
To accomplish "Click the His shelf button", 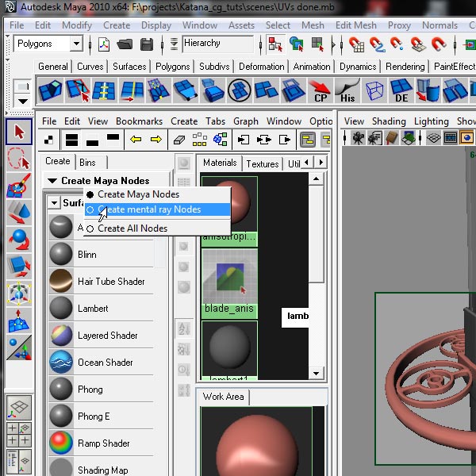I will point(347,90).
